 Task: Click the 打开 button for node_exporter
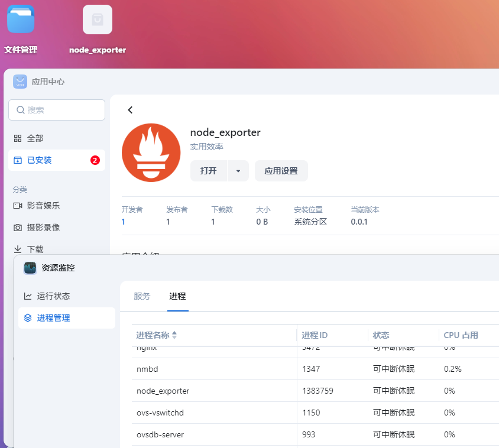[209, 171]
